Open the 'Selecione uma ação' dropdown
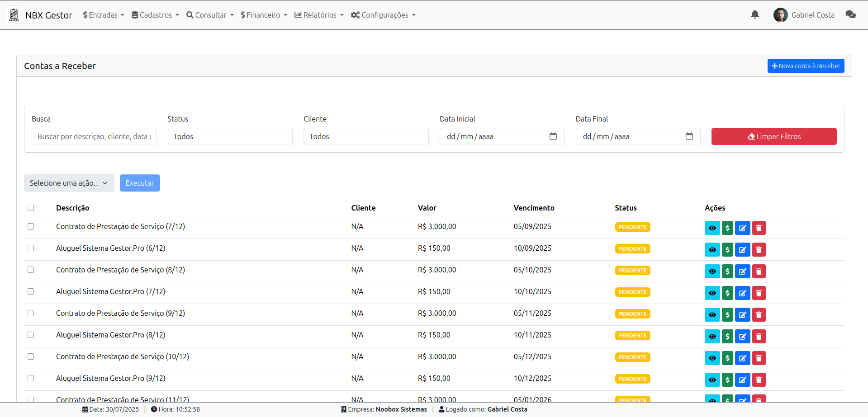Image resolution: width=868 pixels, height=417 pixels. pyautogui.click(x=69, y=183)
